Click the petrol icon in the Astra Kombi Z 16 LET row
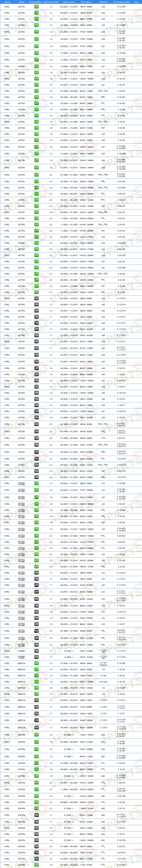The height and width of the screenshot is (868, 142). 36,504
